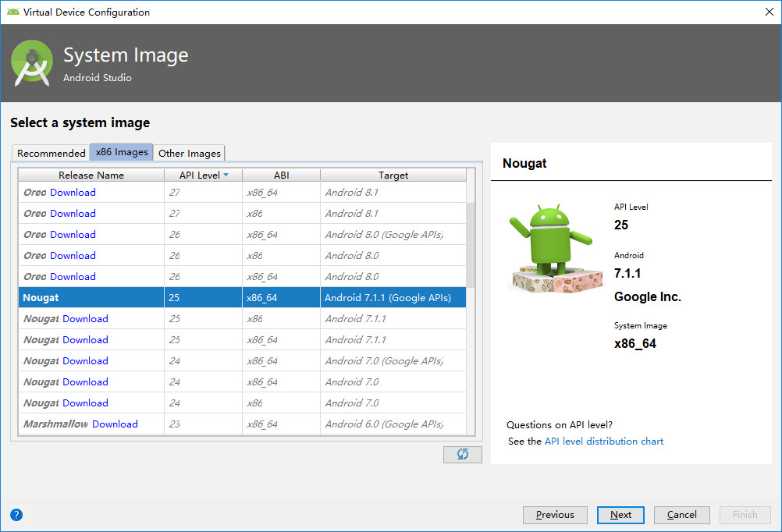This screenshot has height=532, width=782.
Task: Download Oreo Android 8.0 (Google APIs) image
Action: (73, 234)
